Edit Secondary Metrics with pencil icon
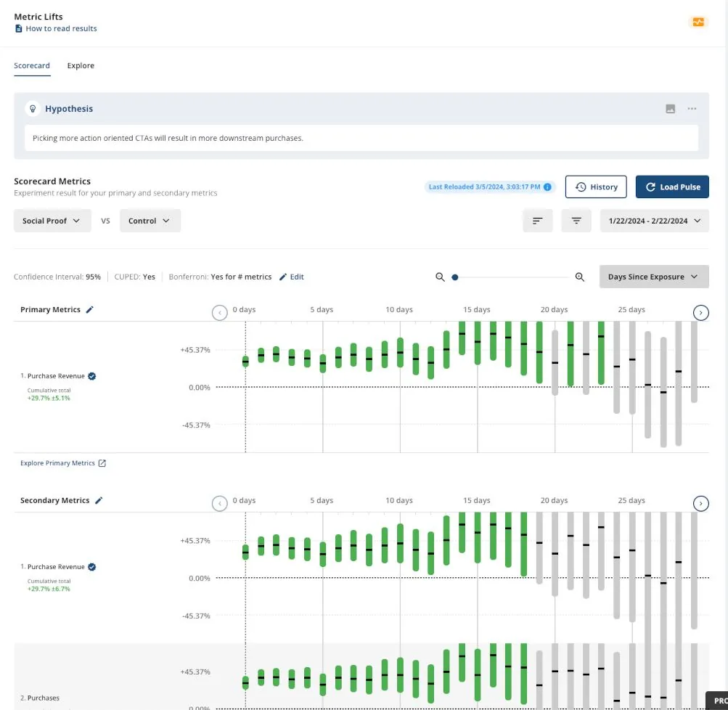This screenshot has height=710, width=728. coord(99,500)
